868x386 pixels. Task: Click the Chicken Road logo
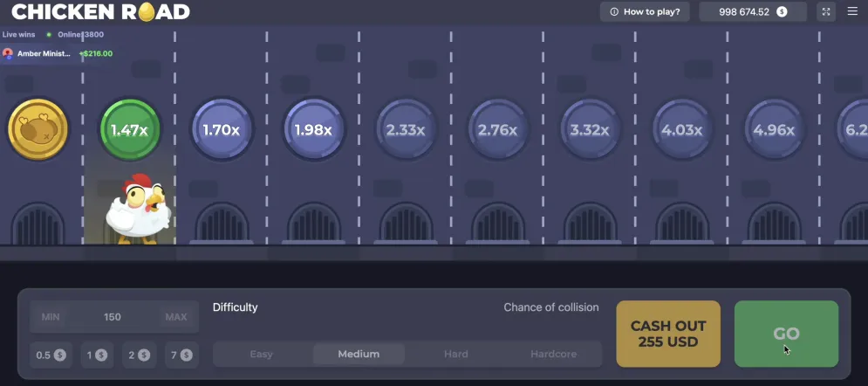click(100, 11)
